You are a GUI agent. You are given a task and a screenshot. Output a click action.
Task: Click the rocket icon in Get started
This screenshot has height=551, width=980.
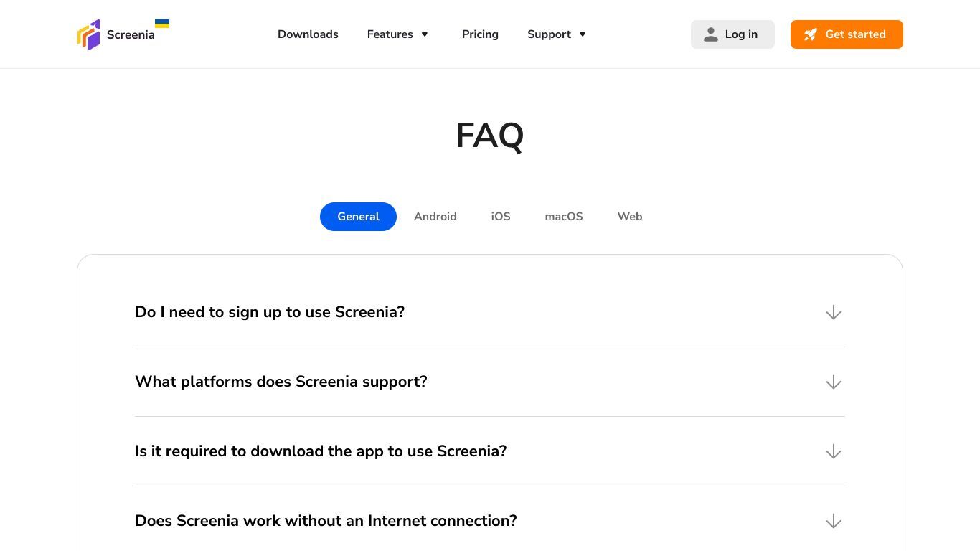811,34
